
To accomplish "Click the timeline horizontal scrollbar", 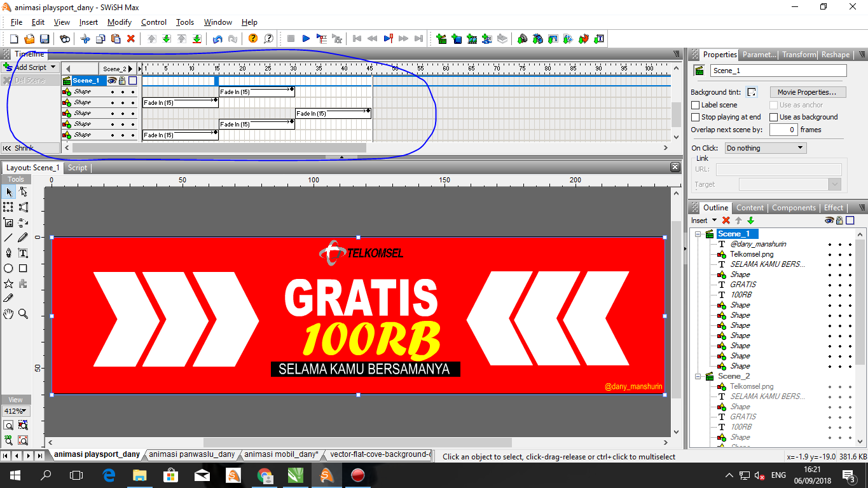I will [219, 148].
